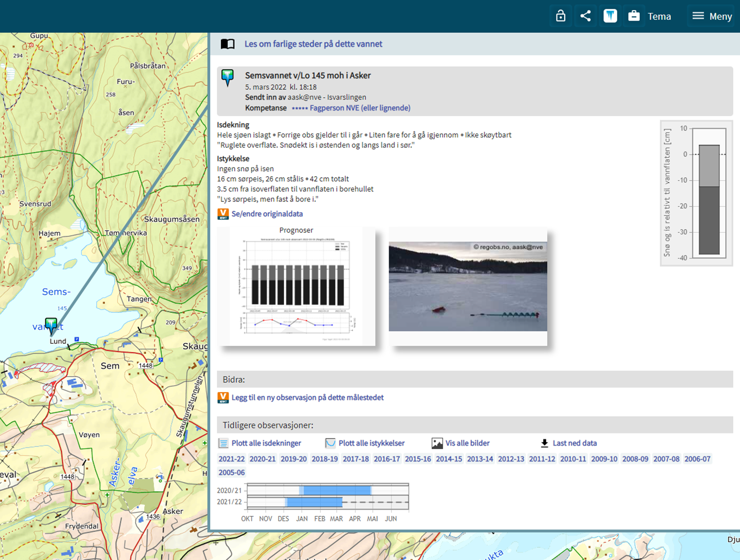The width and height of the screenshot is (740, 560).
Task: Click Plott alle istykkelser icon
Action: [330, 443]
